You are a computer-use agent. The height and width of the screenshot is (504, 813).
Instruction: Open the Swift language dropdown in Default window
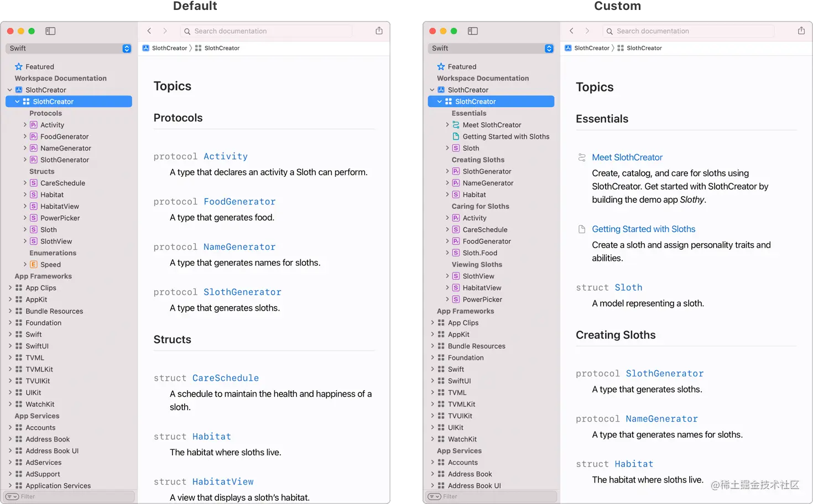point(69,49)
